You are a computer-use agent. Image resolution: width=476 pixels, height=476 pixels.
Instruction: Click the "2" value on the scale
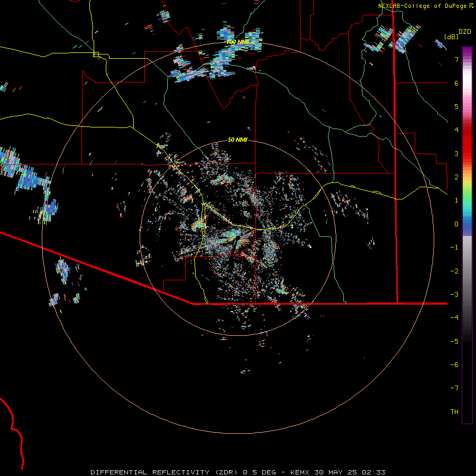click(456, 177)
